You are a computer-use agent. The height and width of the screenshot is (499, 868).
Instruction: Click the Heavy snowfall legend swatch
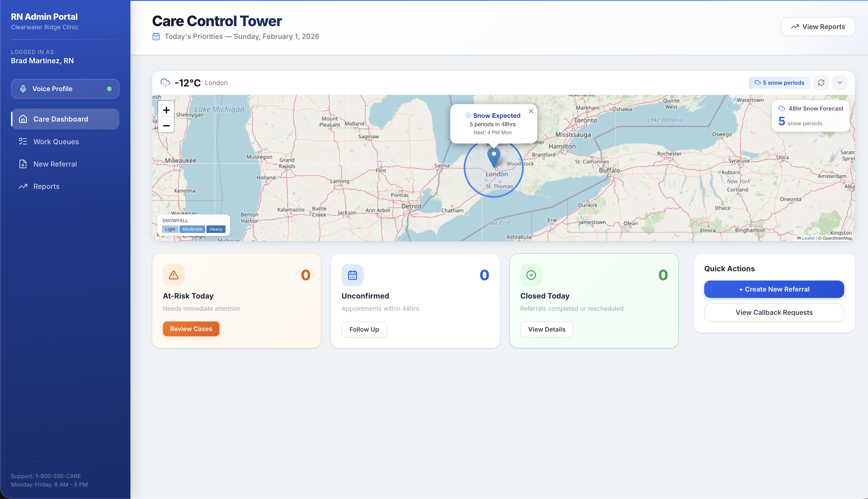click(216, 229)
